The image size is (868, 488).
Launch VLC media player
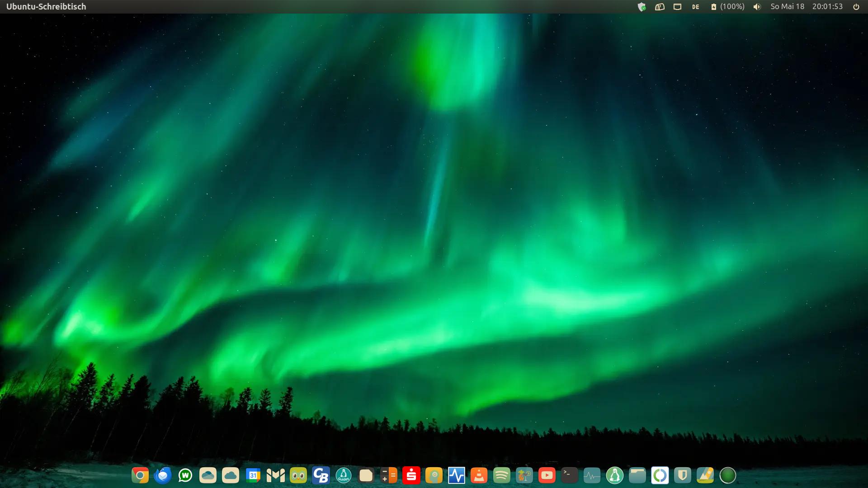(x=479, y=475)
